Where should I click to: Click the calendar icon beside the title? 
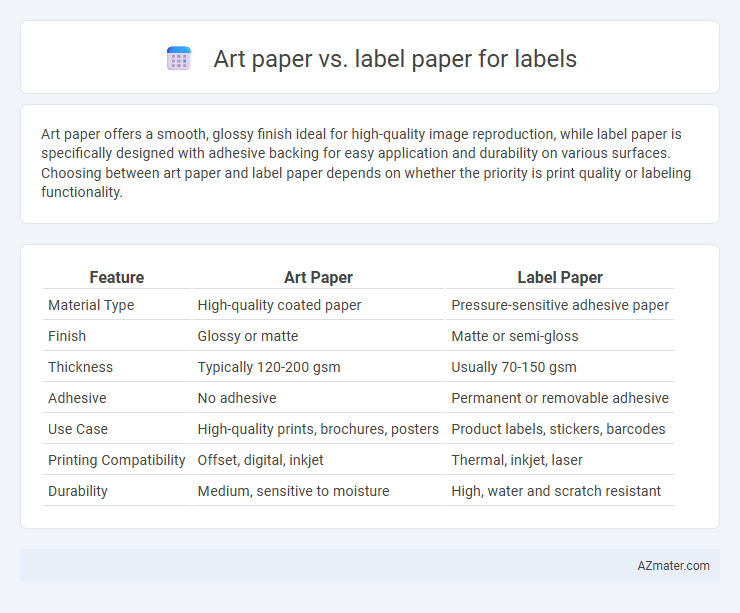point(179,59)
